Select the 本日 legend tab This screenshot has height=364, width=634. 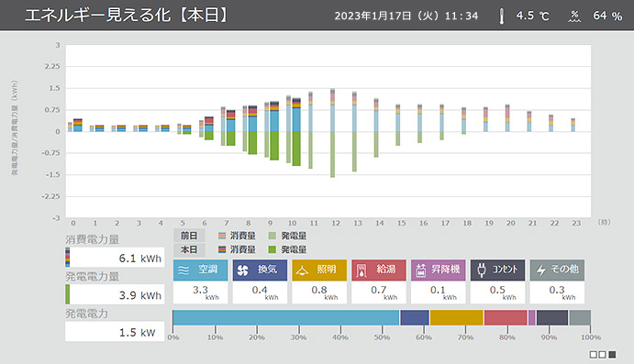pyautogui.click(x=189, y=249)
